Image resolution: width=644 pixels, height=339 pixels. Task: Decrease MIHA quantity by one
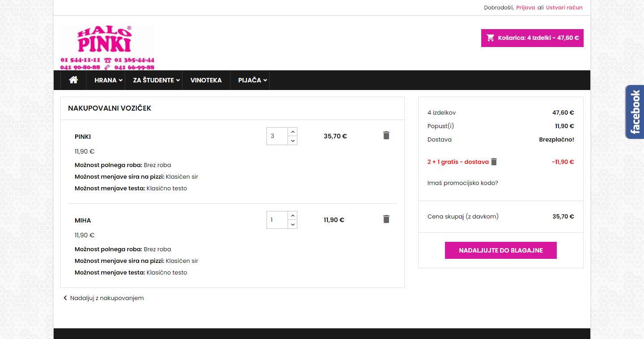coord(292,224)
